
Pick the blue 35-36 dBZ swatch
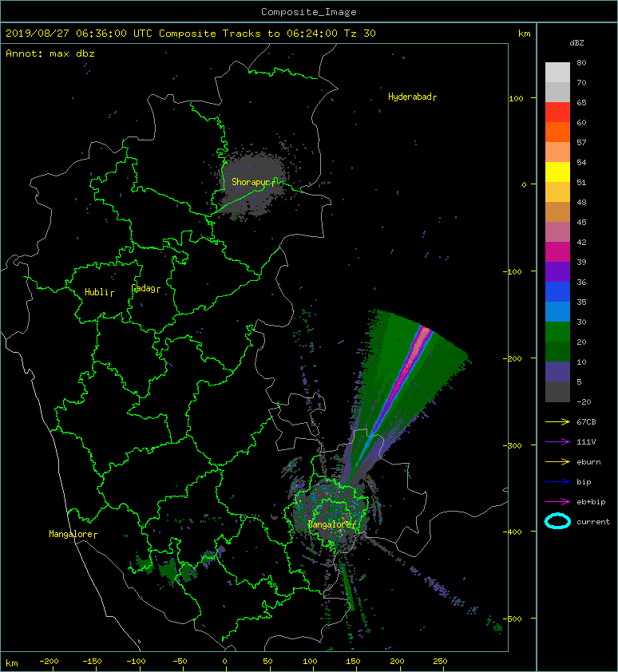click(557, 291)
